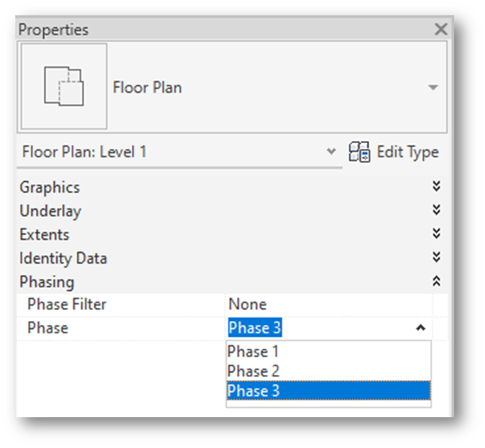Collapse the Phasing section chevron
The image size is (485, 448).
[x=437, y=281]
